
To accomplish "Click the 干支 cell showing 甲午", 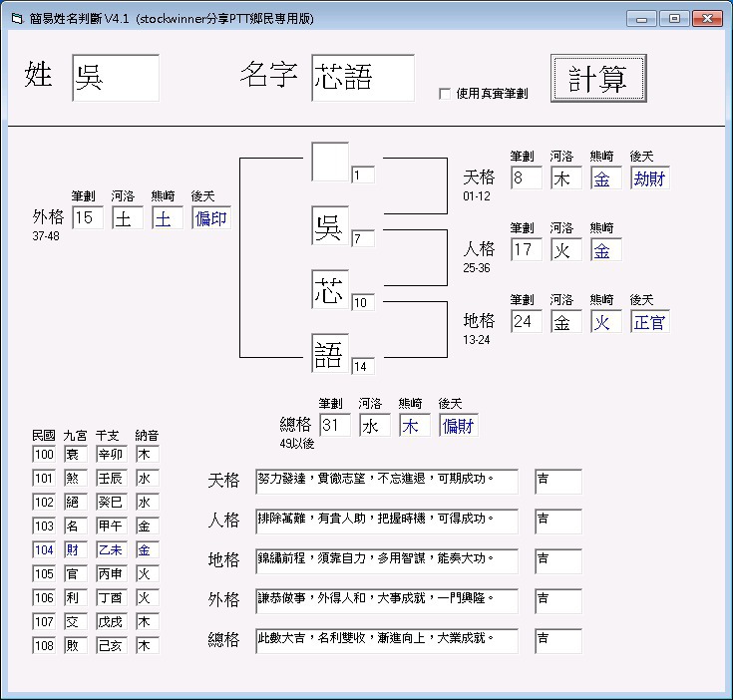I will [x=112, y=526].
